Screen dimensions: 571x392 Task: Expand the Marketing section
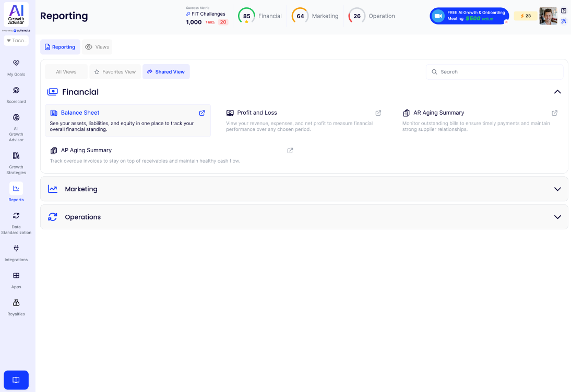pos(557,189)
